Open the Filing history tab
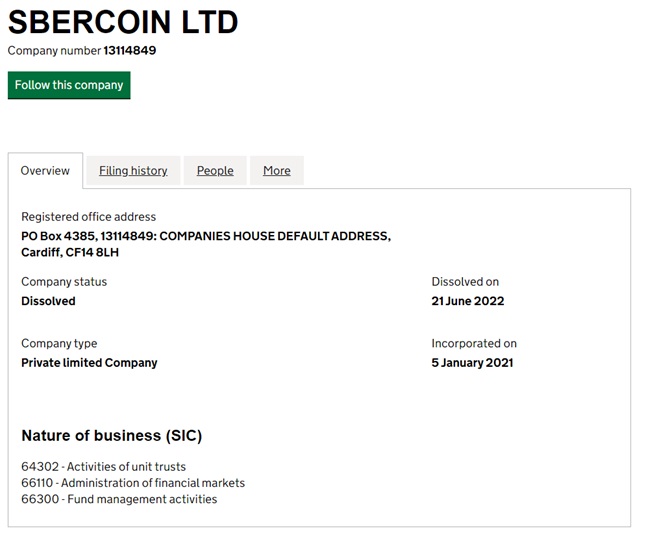The image size is (646, 546). 133,171
